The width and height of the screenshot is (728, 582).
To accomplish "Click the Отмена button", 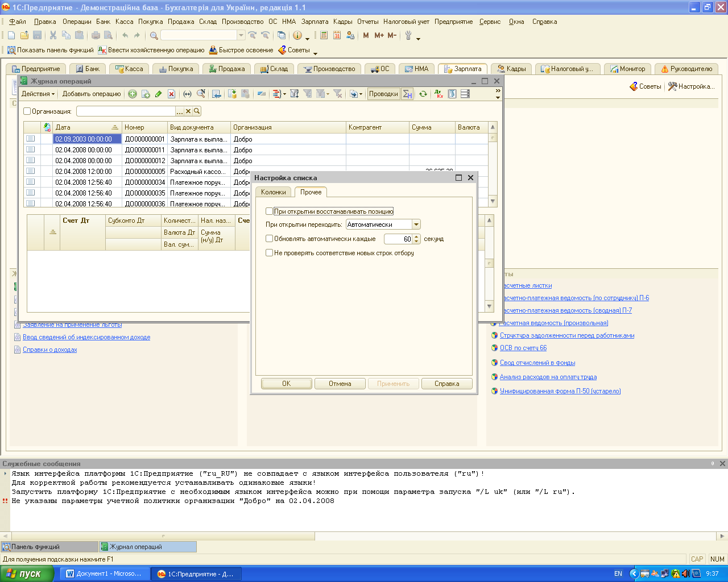I will tap(340, 384).
